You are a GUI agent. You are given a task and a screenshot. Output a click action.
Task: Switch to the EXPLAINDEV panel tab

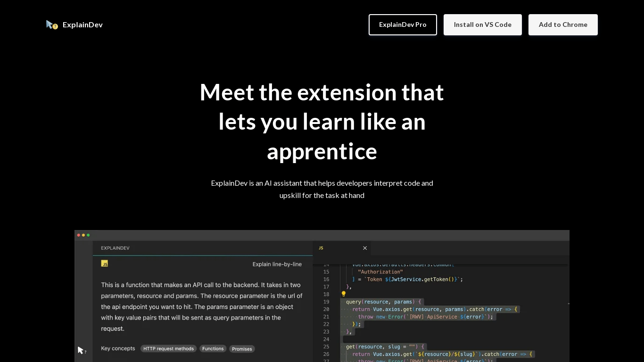[115, 248]
